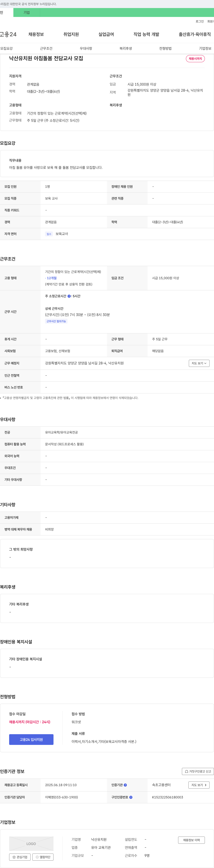The width and height of the screenshot is (214, 868).
Task: Click 접수 방법 value 워크넷
Action: (76, 722)
